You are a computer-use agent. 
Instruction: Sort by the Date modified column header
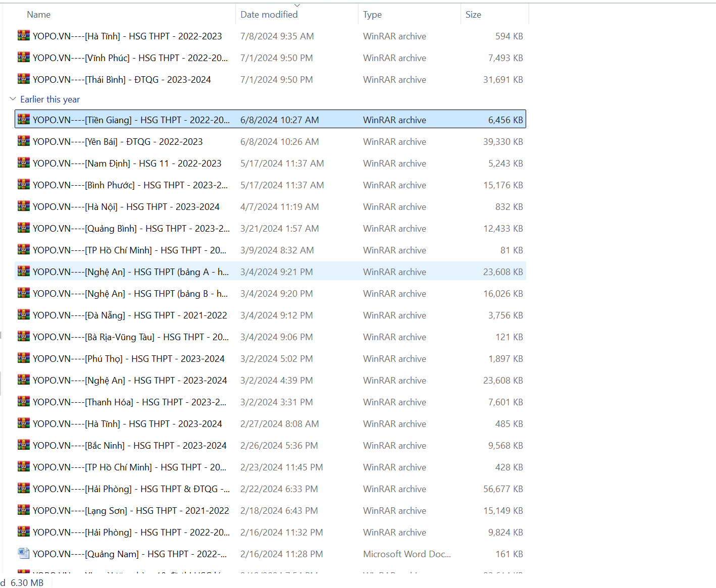tap(269, 15)
